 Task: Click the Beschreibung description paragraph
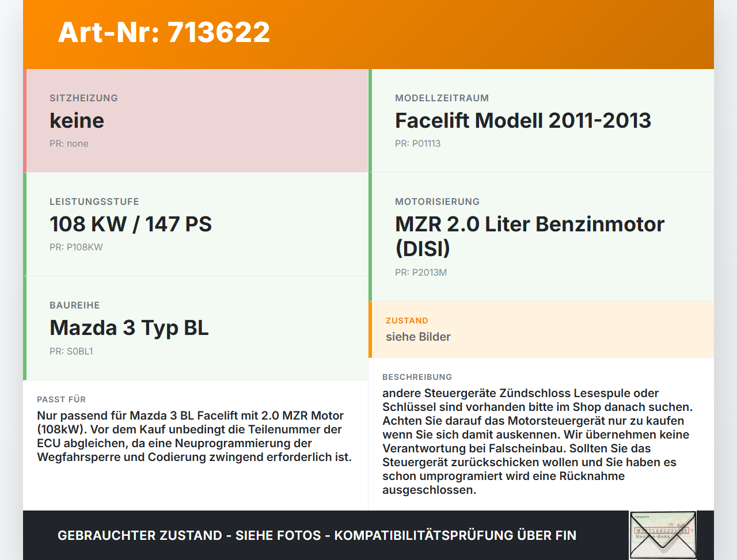(x=538, y=441)
